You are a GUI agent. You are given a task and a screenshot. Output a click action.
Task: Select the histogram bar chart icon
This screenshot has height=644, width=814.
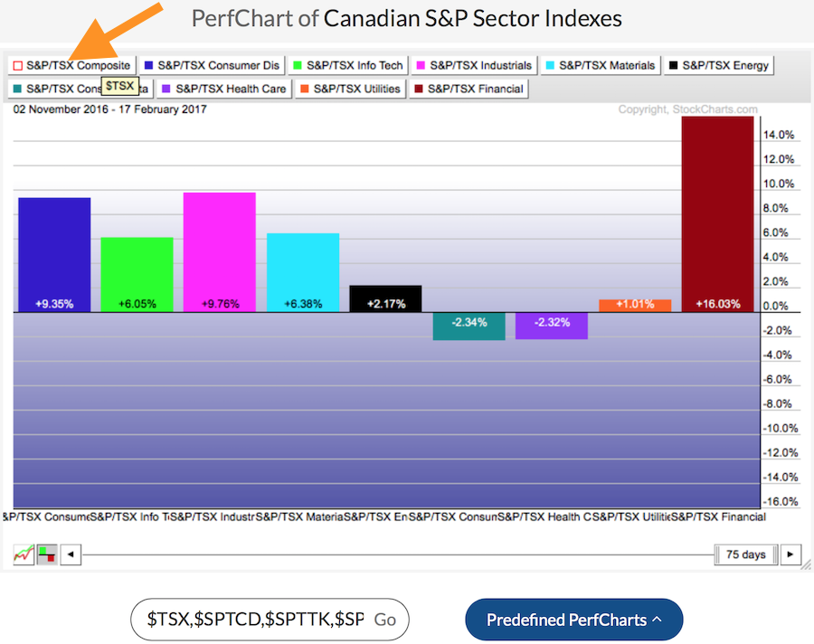point(47,554)
